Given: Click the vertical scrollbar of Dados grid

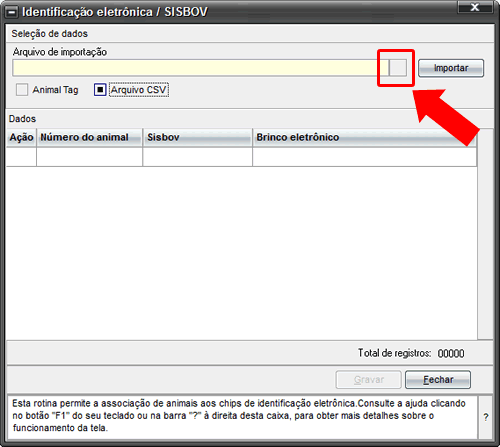Looking at the screenshot, I should [x=485, y=234].
